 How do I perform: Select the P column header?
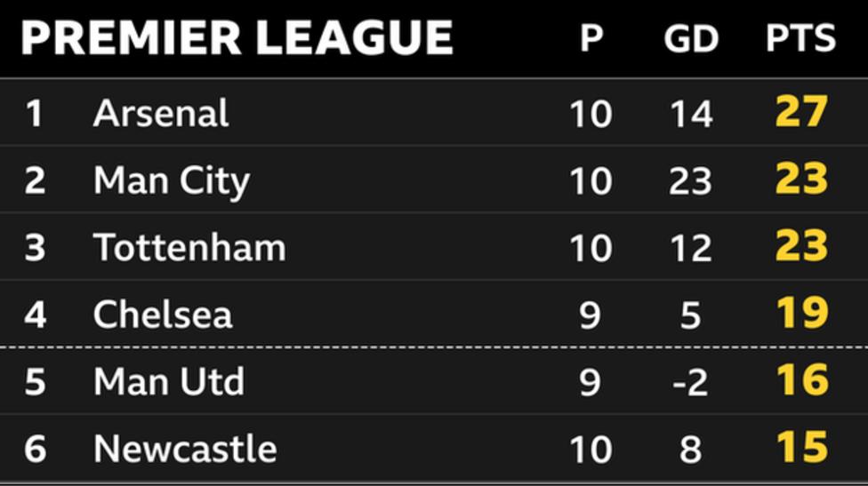click(591, 38)
